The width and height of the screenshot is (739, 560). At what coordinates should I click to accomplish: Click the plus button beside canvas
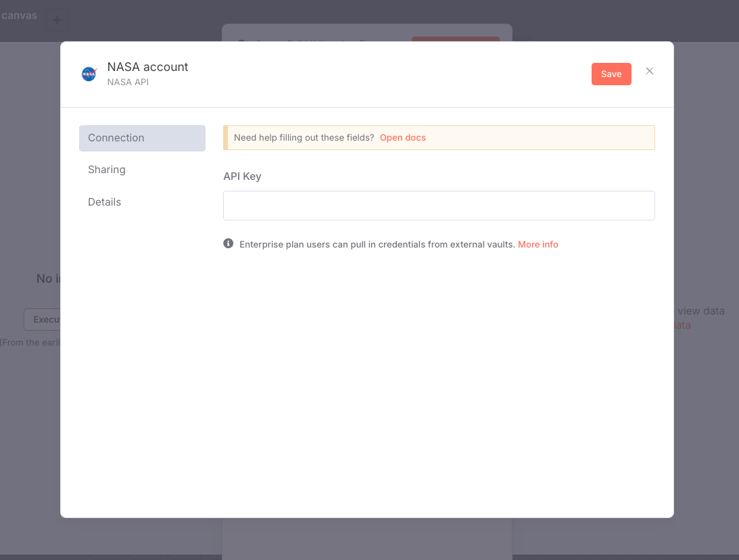[x=57, y=20]
